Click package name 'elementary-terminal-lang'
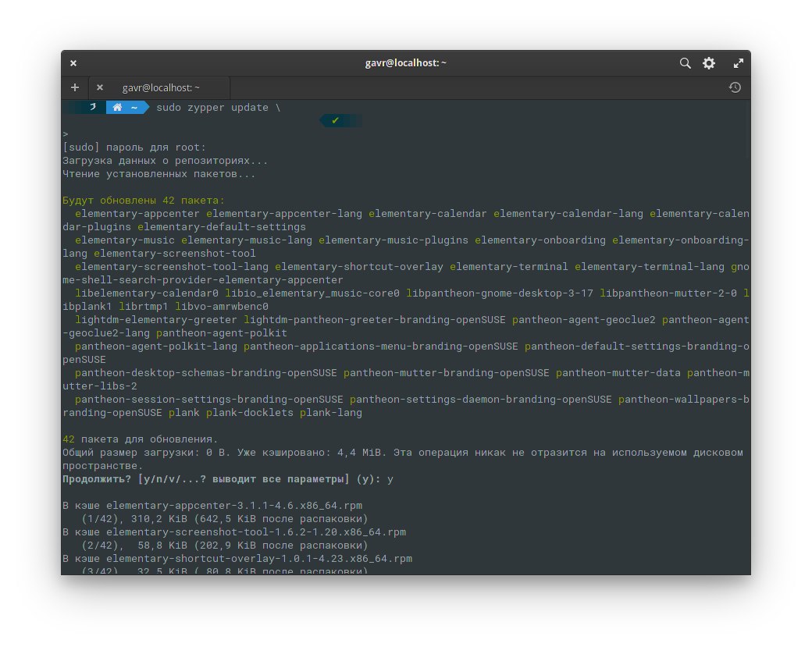Image resolution: width=812 pixels, height=647 pixels. tap(650, 267)
